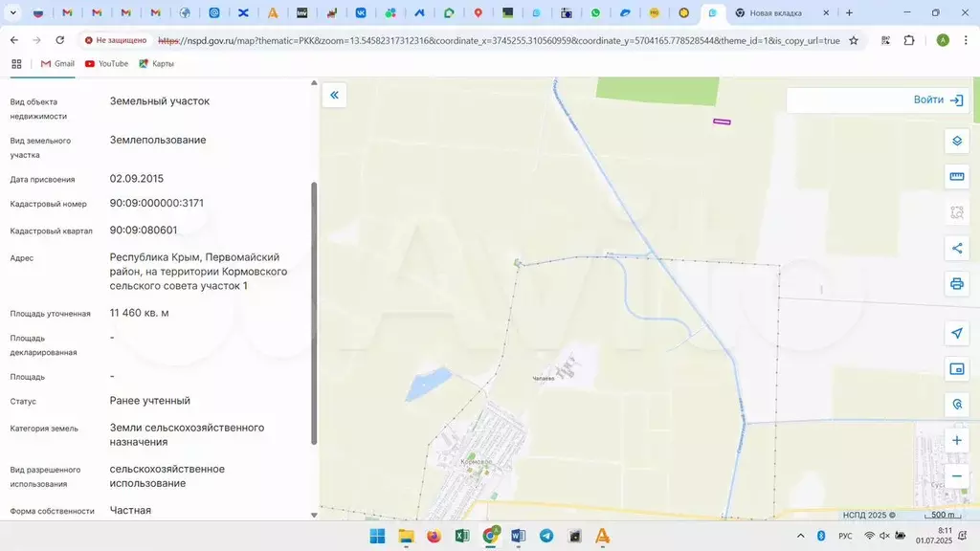Image resolution: width=980 pixels, height=551 pixels.
Task: Open the taskbar clock showing 8:11
Action: 934,536
